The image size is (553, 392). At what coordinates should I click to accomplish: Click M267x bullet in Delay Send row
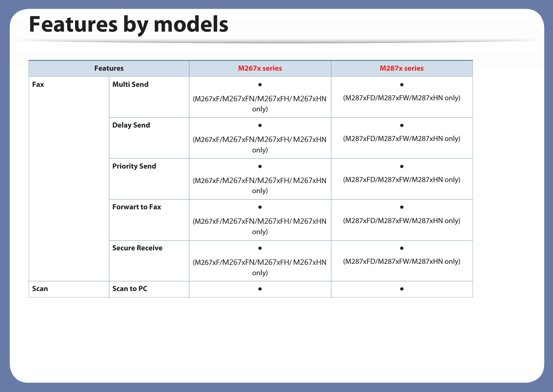click(x=260, y=126)
